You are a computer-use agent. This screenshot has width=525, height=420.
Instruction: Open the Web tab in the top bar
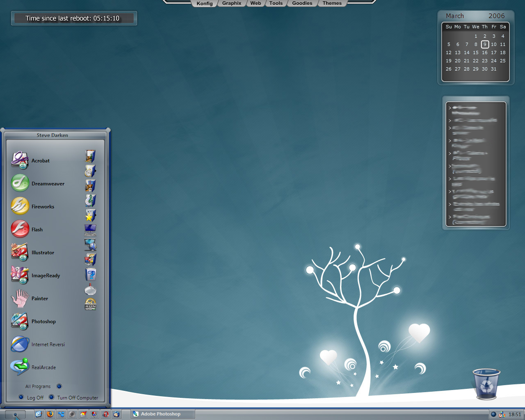256,3
